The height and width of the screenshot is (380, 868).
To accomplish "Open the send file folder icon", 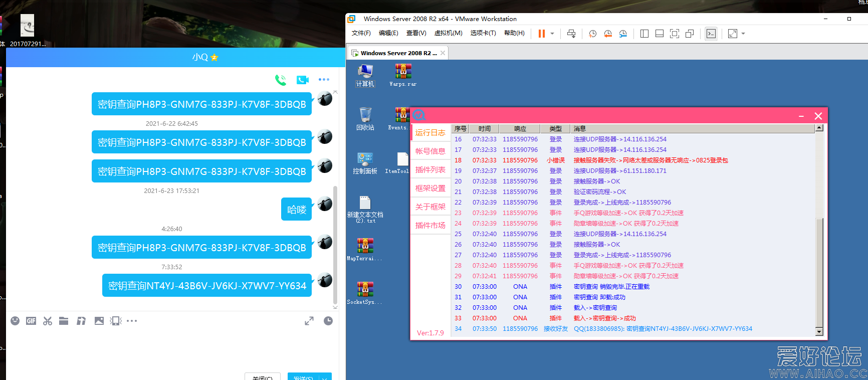I will 64,321.
